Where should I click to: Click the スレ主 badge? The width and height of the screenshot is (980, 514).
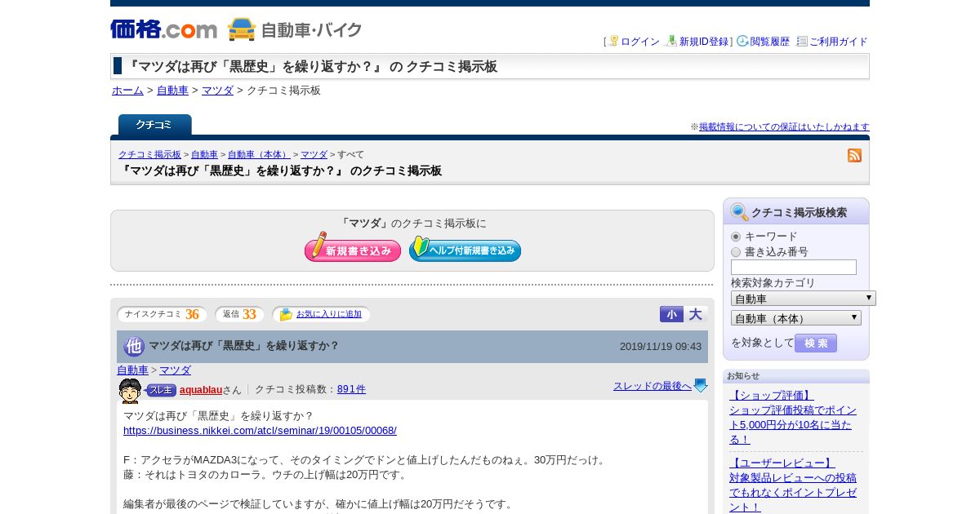click(x=161, y=390)
